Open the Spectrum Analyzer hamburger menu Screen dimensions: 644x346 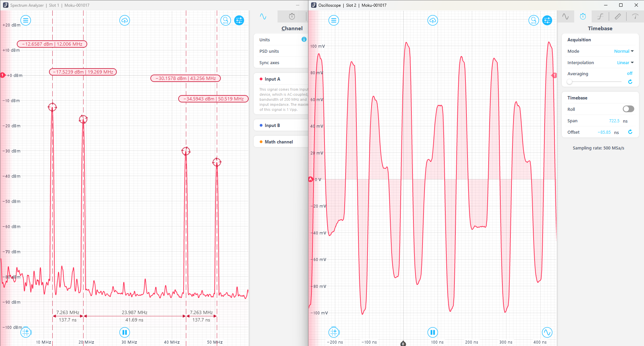point(26,20)
